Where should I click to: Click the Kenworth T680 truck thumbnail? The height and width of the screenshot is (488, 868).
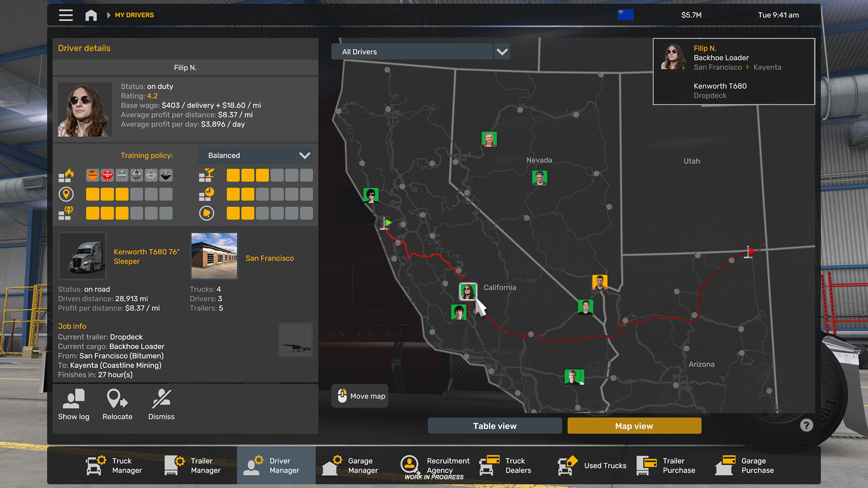pos(82,256)
